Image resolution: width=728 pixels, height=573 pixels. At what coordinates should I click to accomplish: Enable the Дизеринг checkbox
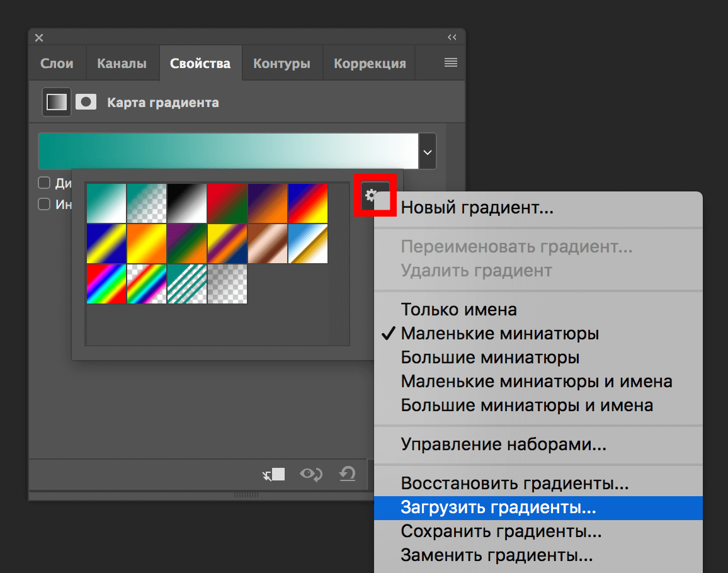pos(43,183)
